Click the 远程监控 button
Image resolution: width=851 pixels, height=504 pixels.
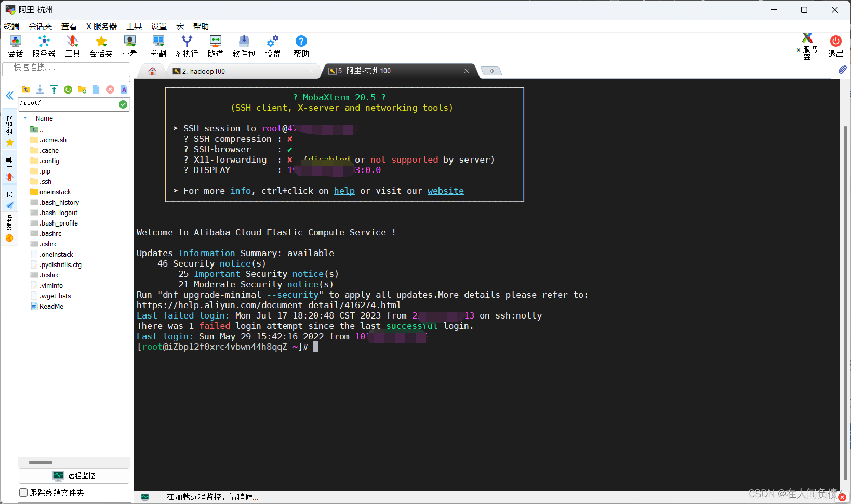pyautogui.click(x=74, y=475)
